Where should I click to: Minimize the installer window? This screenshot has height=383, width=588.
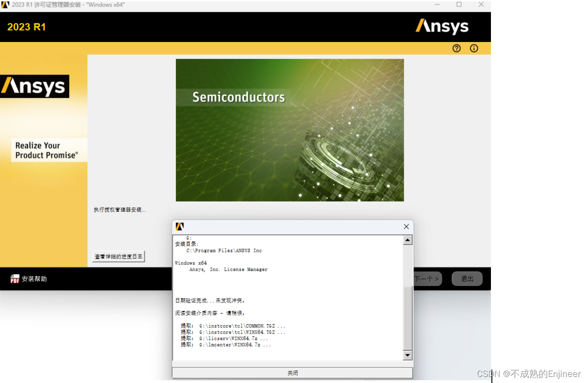437,5
